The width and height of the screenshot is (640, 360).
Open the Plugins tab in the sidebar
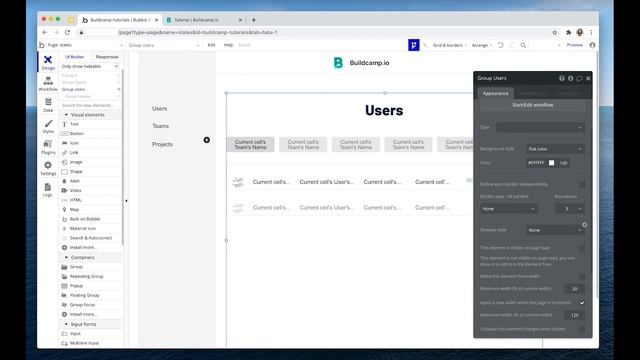point(48,147)
